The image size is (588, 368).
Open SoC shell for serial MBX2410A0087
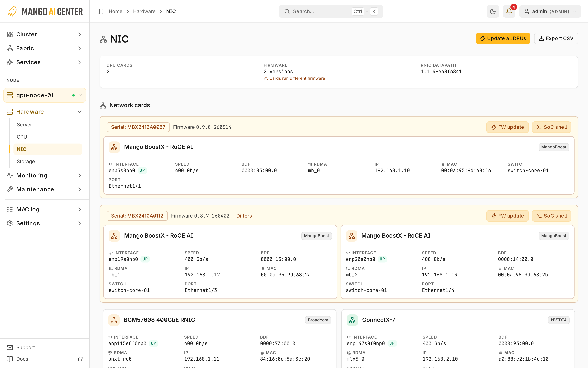[552, 127]
